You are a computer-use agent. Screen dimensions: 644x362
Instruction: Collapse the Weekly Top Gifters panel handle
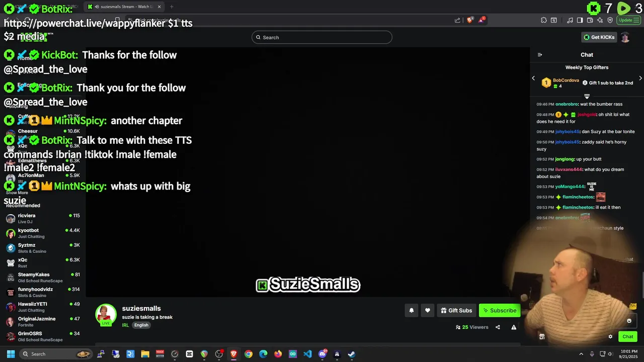pos(587,96)
